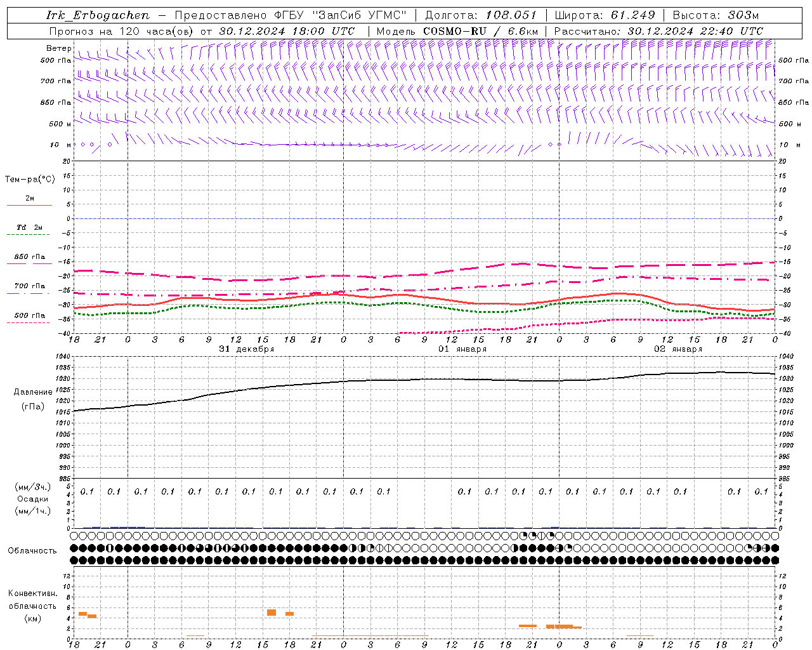Screen dimensions: 812x650
Task: Click the 700 гПа entry in temperature legend
Action: point(29,286)
